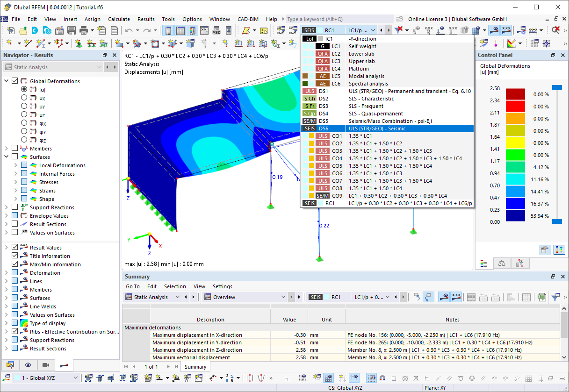Click the color spectrum edit icon
Image resolution: width=569 pixels, height=392 pixels.
coord(511,43)
